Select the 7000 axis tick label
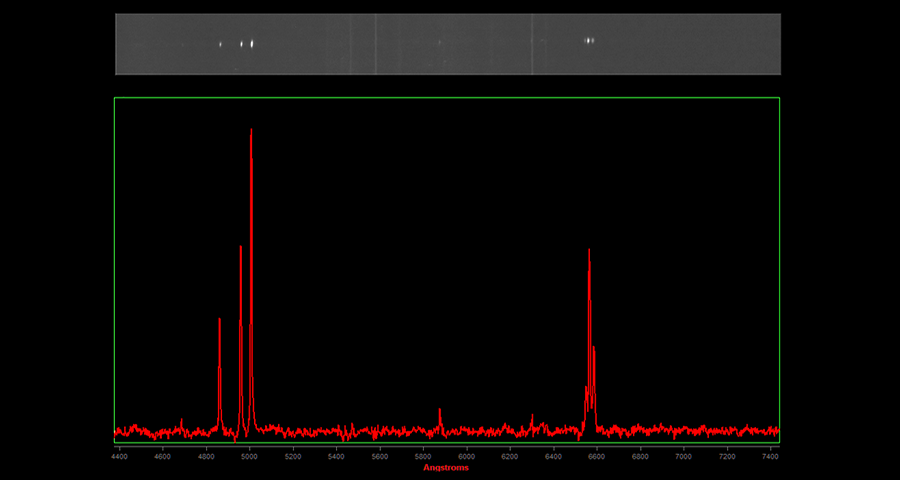The image size is (900, 480). [683, 456]
